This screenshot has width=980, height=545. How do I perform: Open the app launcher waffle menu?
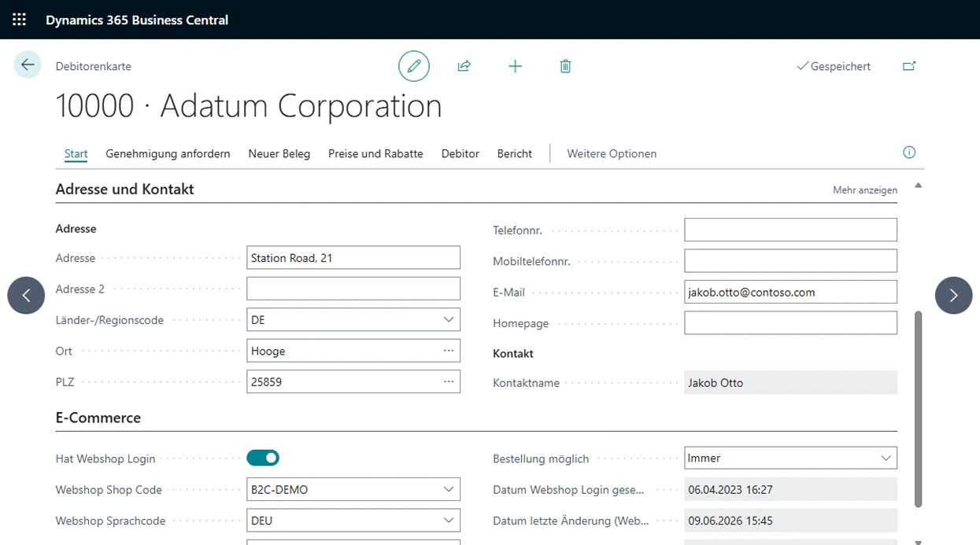tap(19, 20)
